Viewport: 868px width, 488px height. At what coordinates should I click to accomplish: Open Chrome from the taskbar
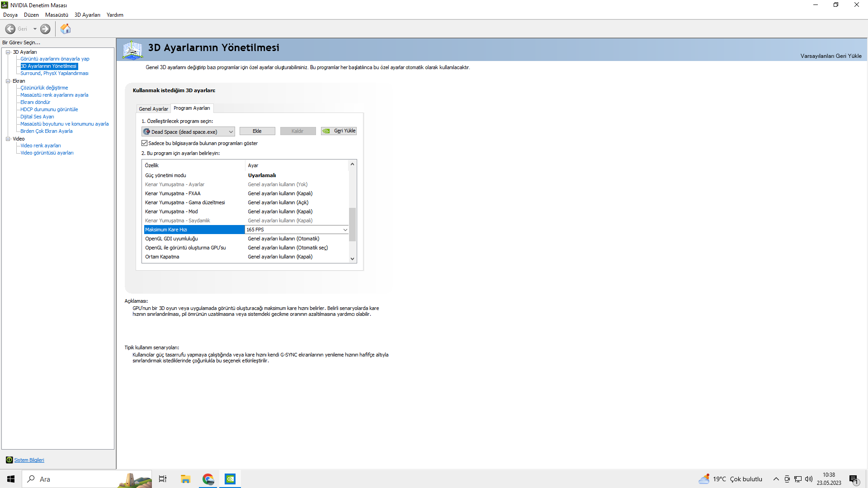pyautogui.click(x=208, y=479)
